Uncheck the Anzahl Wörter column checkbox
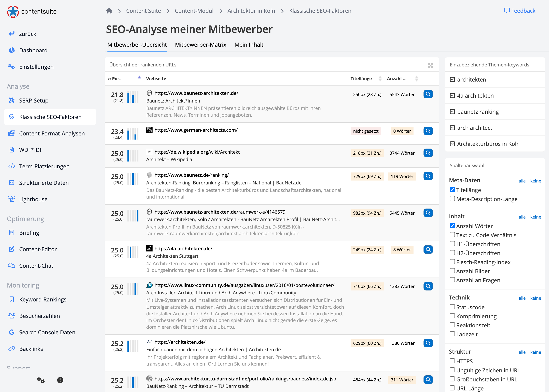Screen dimensions: 549x392 (452, 226)
